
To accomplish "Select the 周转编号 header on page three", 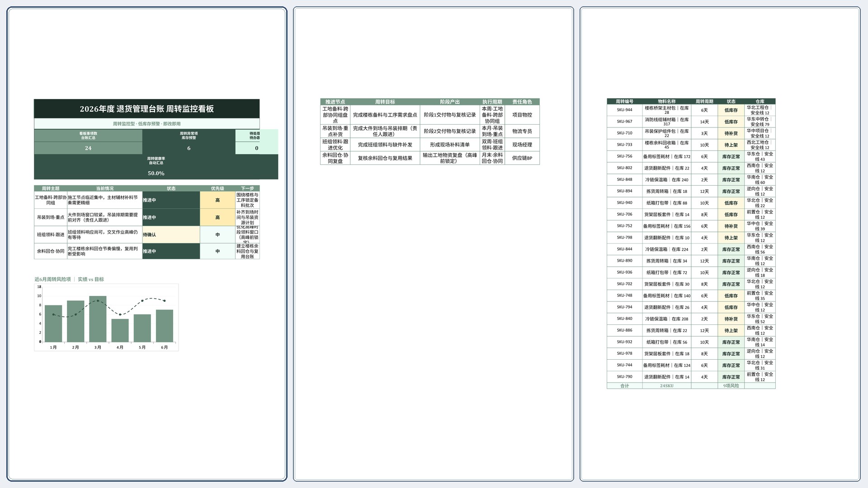I will [624, 102].
